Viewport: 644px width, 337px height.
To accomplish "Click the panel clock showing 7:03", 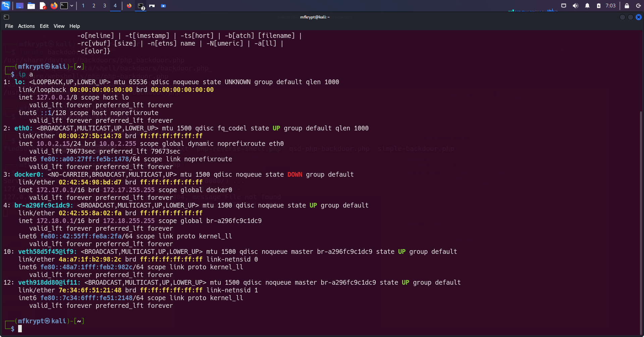I will (x=610, y=6).
